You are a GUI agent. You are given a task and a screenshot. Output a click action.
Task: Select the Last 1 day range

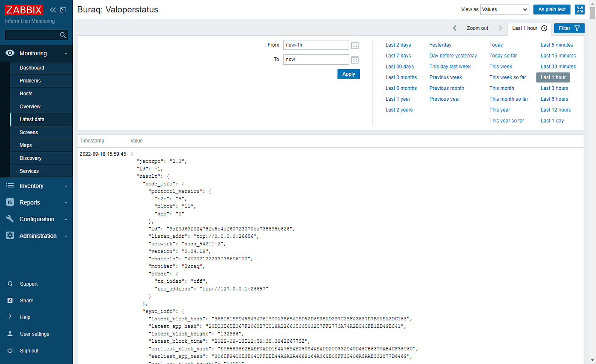click(x=552, y=121)
